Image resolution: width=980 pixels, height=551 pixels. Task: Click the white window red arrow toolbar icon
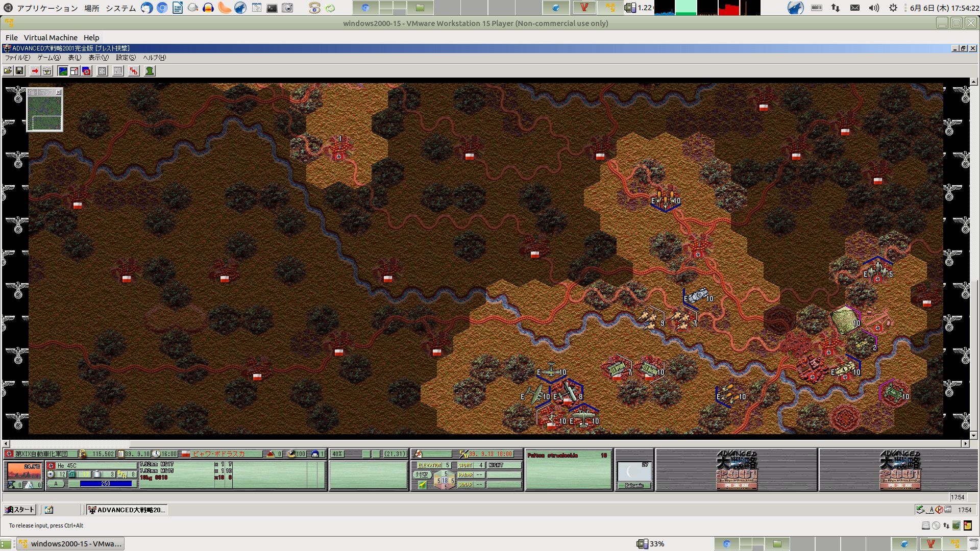[x=75, y=71]
